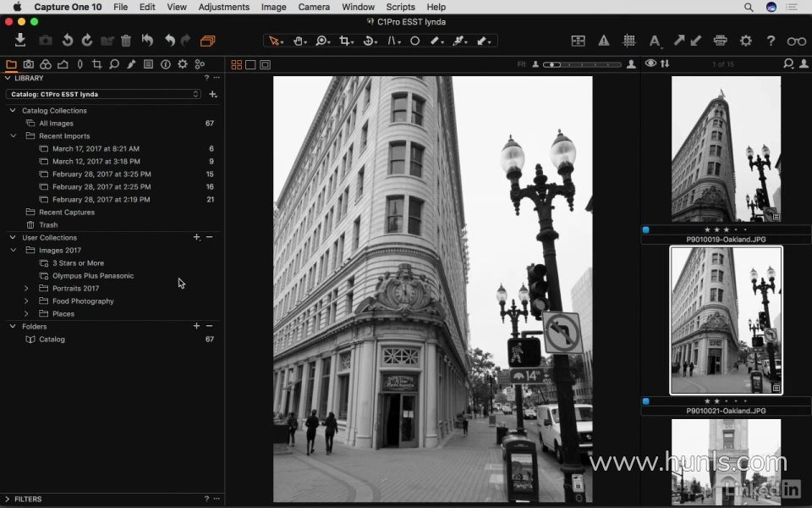Toggle the grid overlay icon
812x508 pixels.
click(x=629, y=40)
